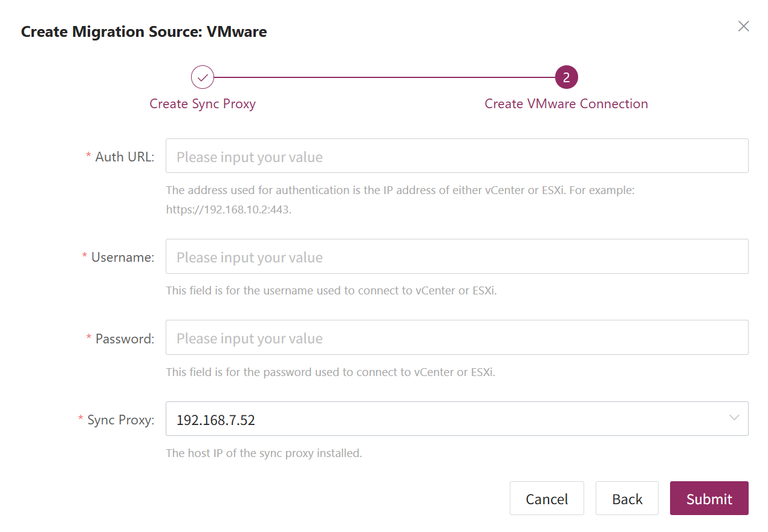Screen dimensions: 768x532
Task: Click the progress line between the steps
Action: tap(385, 77)
